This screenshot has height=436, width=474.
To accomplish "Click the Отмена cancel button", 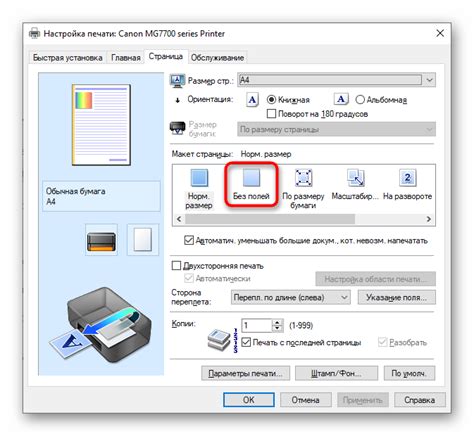I will [306, 400].
